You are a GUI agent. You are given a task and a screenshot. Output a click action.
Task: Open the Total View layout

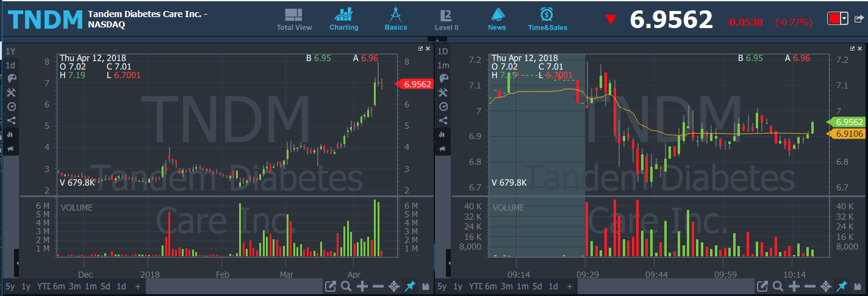(x=294, y=20)
